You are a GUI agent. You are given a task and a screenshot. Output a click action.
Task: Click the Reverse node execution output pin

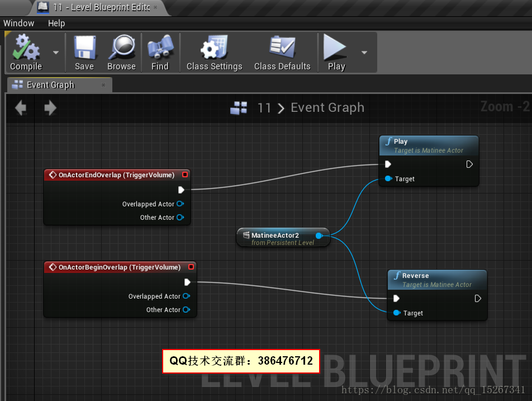pos(478,299)
